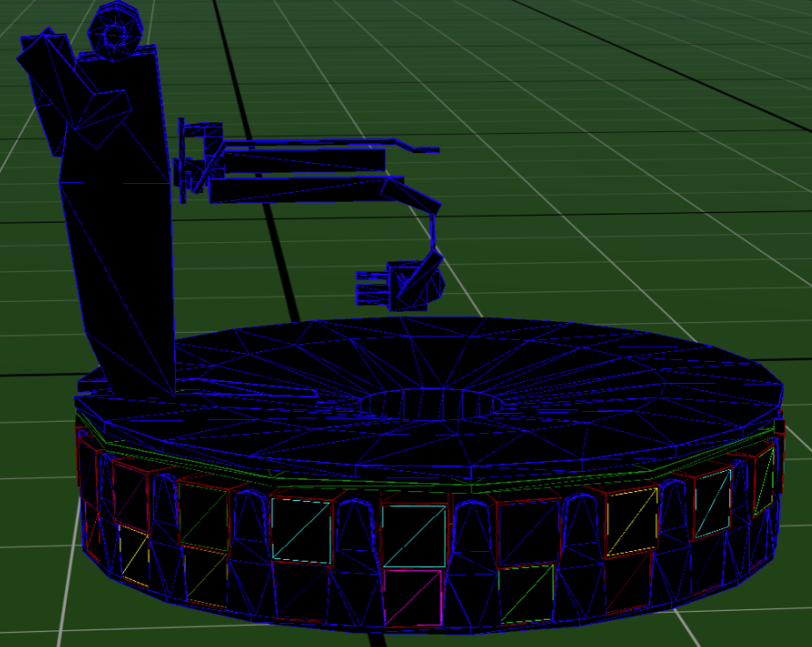This screenshot has height=647, width=812.
Task: Select the green-outlined panel on lower base
Action: (526, 594)
